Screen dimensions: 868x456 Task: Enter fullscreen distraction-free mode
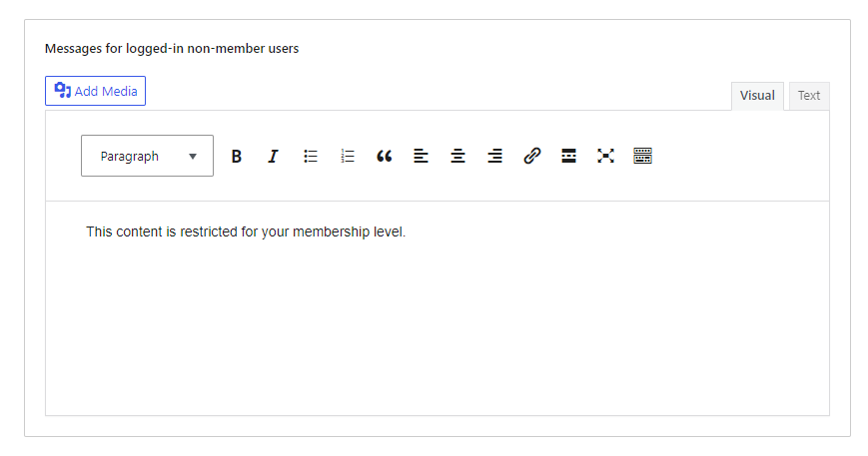(x=605, y=157)
